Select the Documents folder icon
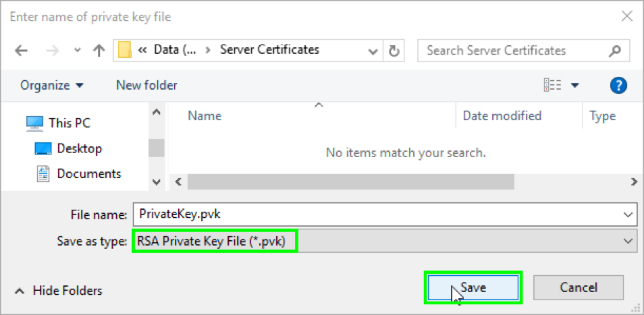The width and height of the screenshot is (644, 315). tap(43, 174)
